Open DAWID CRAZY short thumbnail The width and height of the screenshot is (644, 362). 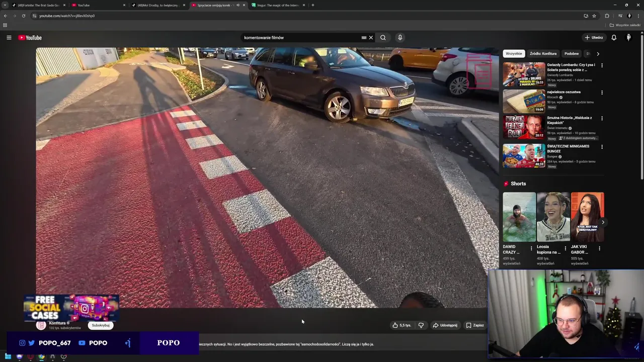519,217
